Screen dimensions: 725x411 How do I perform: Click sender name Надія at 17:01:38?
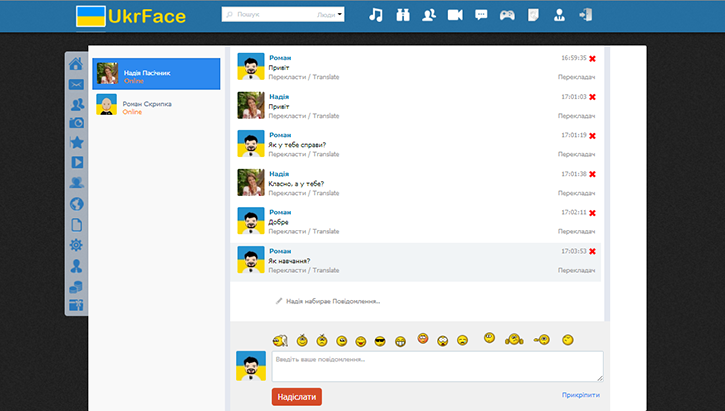click(x=279, y=174)
